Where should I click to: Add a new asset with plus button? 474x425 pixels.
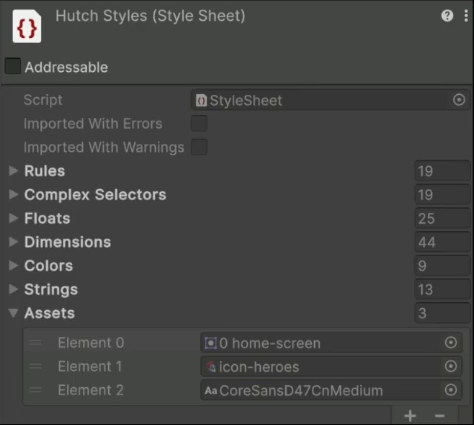coord(410,416)
